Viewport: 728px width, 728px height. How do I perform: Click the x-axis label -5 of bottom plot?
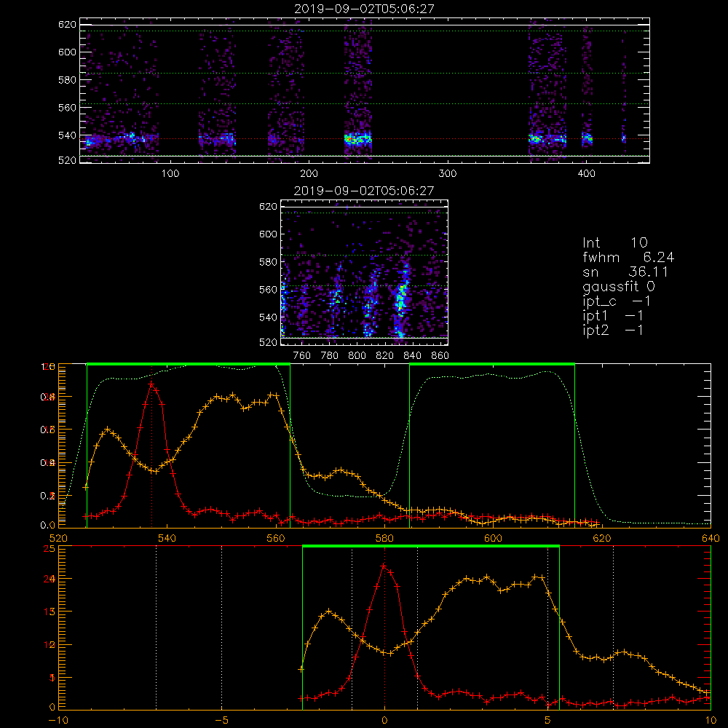(222, 721)
